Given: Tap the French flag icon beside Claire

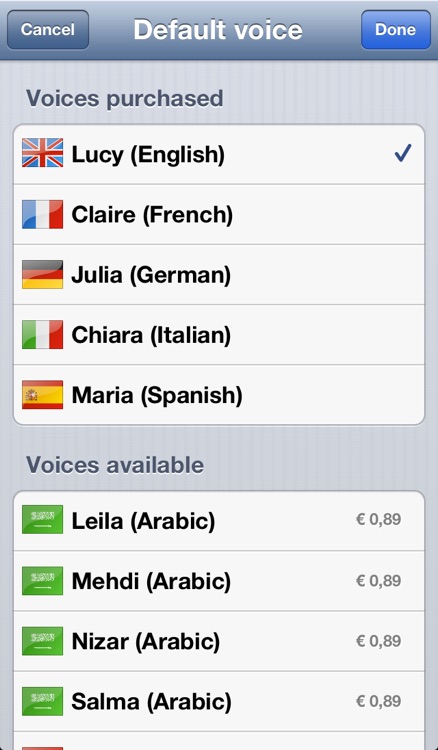Looking at the screenshot, I should pyautogui.click(x=43, y=214).
